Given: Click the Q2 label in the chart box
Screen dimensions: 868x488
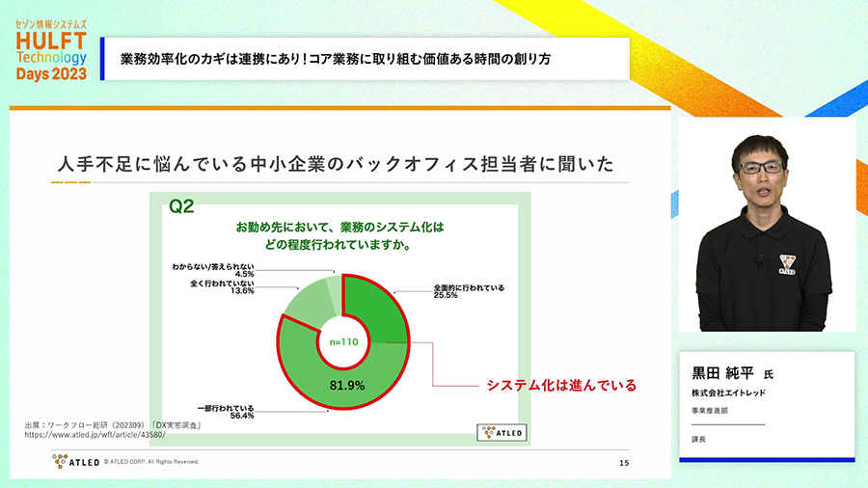Looking at the screenshot, I should pyautogui.click(x=182, y=206).
